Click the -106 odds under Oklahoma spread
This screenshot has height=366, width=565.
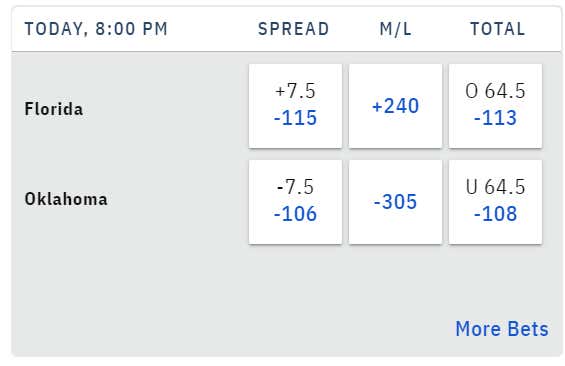pyautogui.click(x=295, y=214)
